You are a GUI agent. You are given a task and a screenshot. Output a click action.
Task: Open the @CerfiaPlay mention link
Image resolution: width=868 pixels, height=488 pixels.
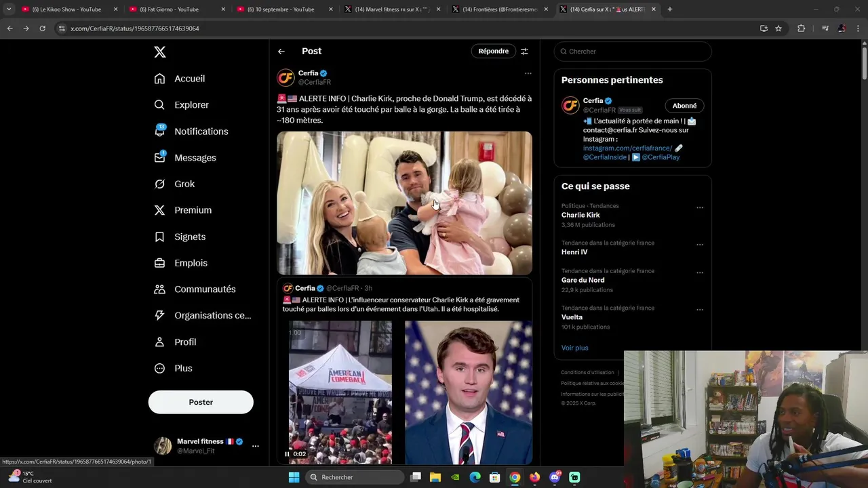click(x=660, y=157)
